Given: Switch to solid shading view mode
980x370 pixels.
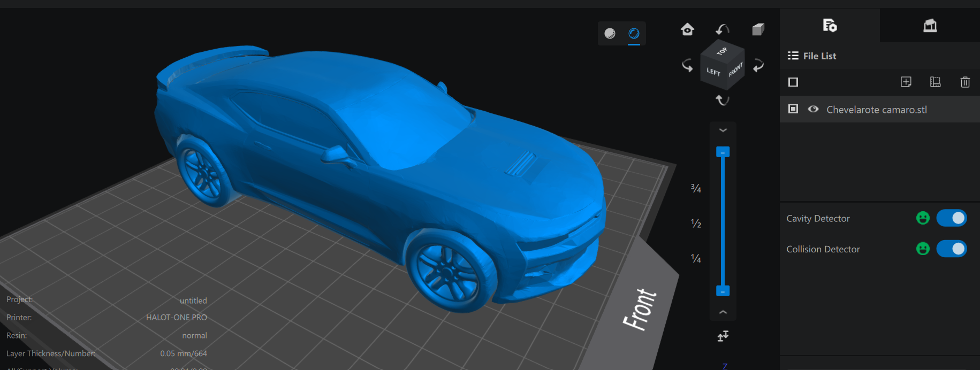Looking at the screenshot, I should coord(610,34).
